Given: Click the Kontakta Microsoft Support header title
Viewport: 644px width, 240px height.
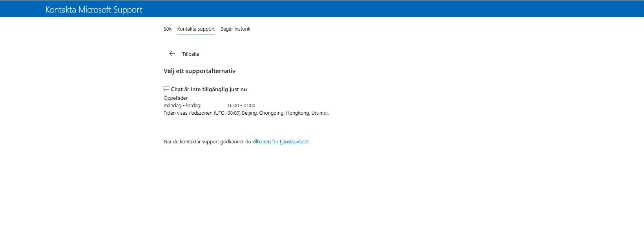Looking at the screenshot, I should [x=94, y=9].
